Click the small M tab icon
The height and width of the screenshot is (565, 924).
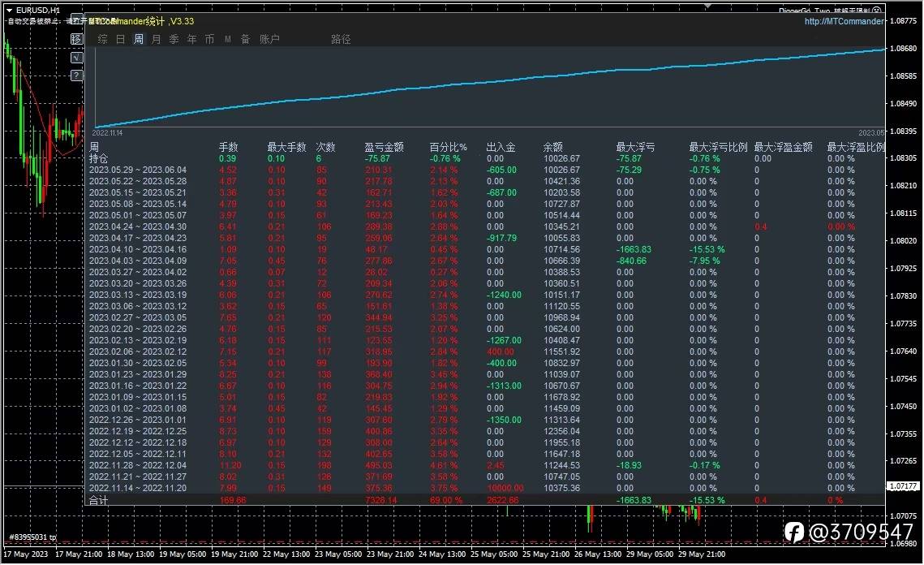pyautogui.click(x=227, y=40)
